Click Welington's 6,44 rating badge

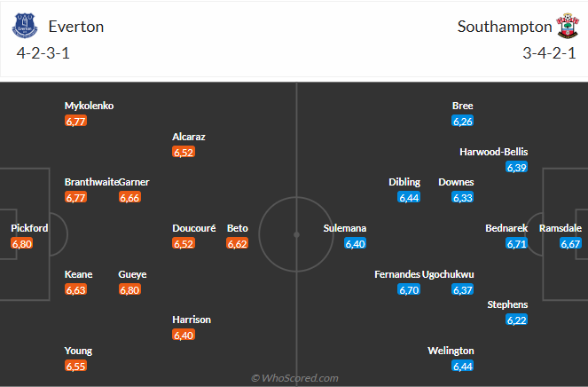tap(462, 365)
